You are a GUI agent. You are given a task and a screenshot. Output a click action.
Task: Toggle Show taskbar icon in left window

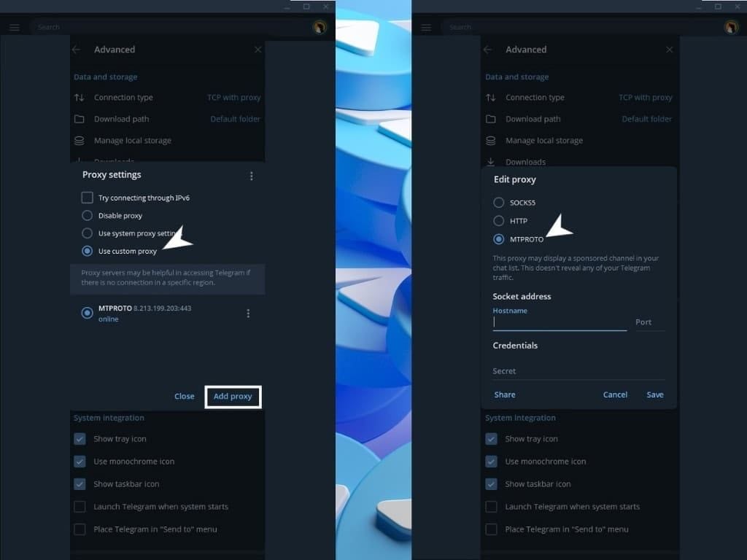80,484
